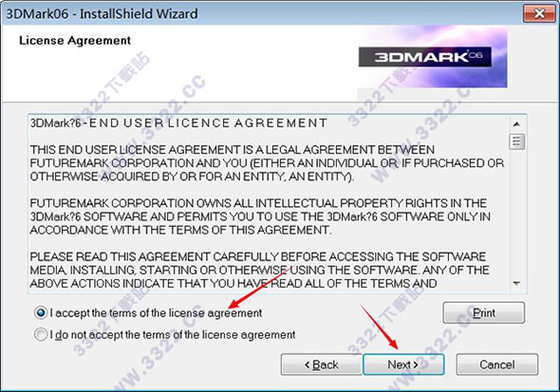The width and height of the screenshot is (560, 392).
Task: Proceed with the Next button
Action: coord(403,364)
